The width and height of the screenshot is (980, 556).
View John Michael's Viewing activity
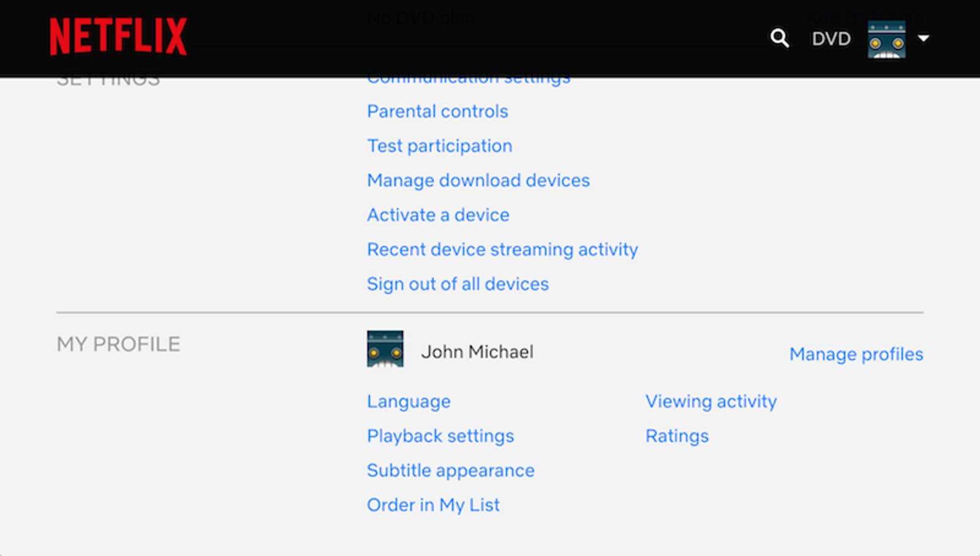coord(711,401)
